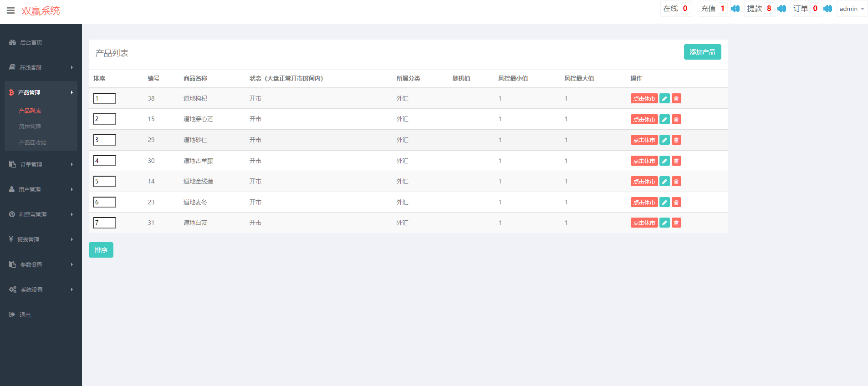The width and height of the screenshot is (868, 386).
Task: Toggle 道地古羊藤 market with 点击休市
Action: [644, 161]
